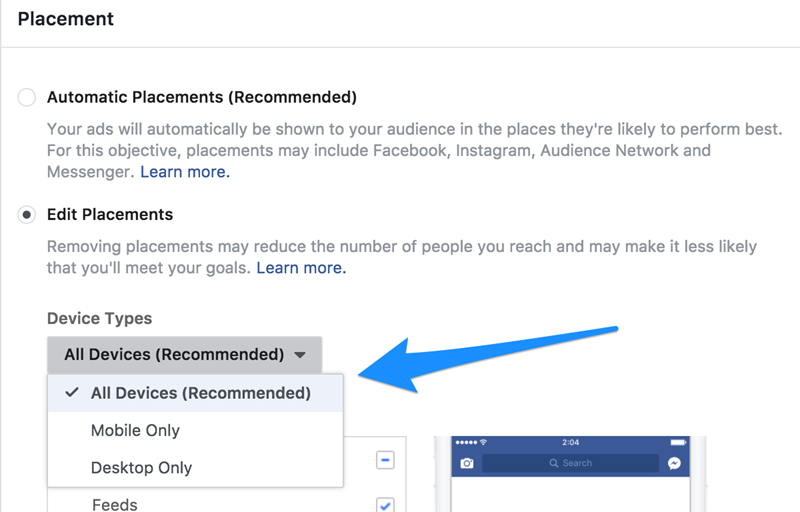Open Learn more link under Edit Placements
The image size is (800, 512).
(301, 268)
